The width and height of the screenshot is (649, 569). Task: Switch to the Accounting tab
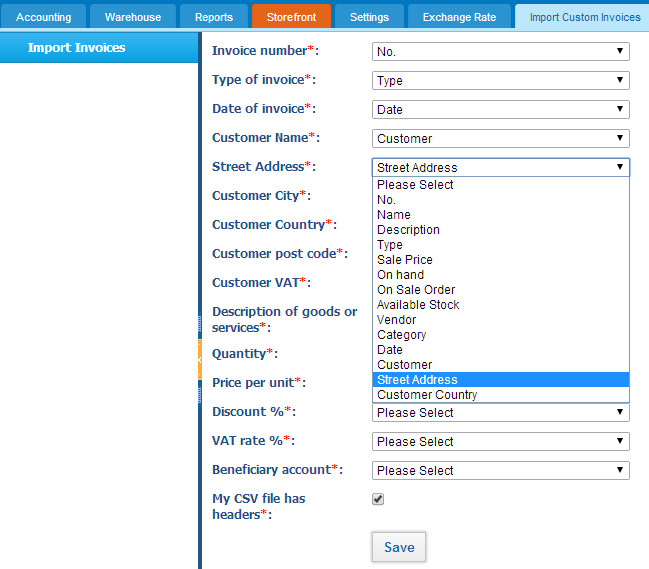pos(43,17)
